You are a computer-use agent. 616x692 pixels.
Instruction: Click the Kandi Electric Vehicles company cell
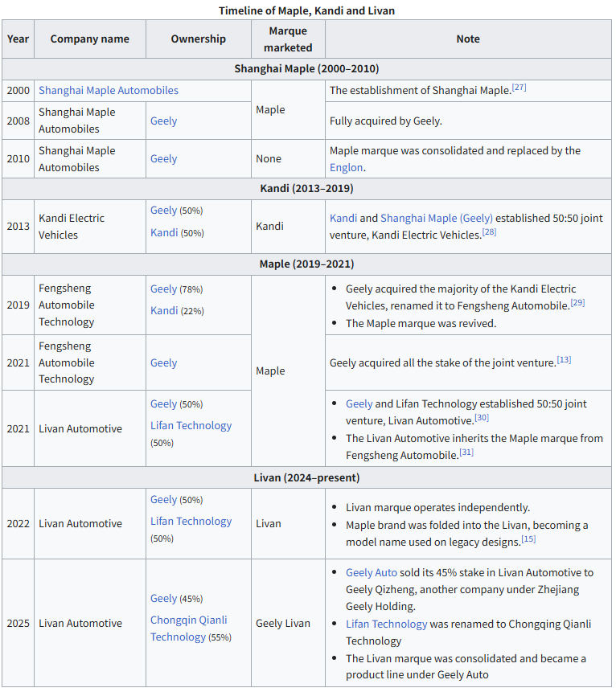[x=89, y=227]
